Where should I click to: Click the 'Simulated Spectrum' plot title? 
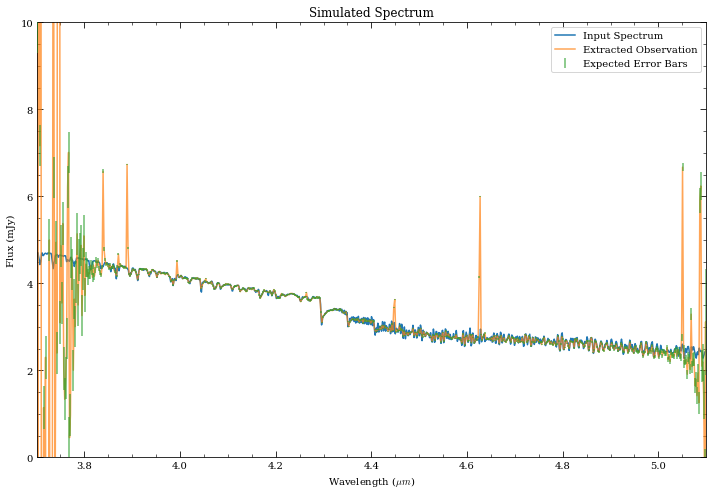point(371,12)
